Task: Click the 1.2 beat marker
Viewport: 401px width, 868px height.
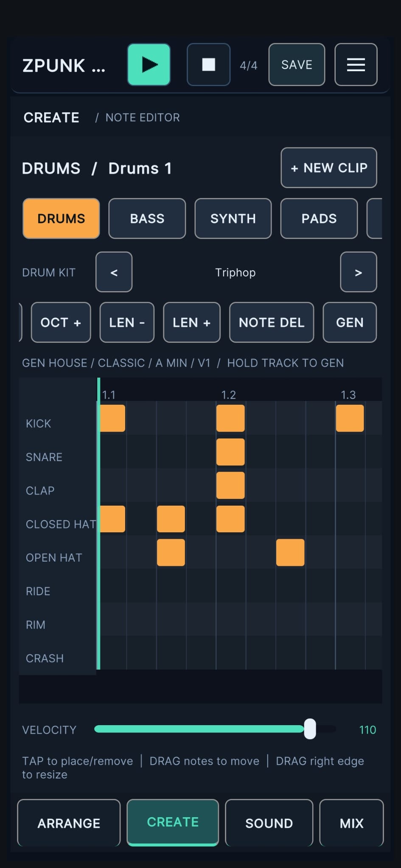Action: [x=228, y=395]
